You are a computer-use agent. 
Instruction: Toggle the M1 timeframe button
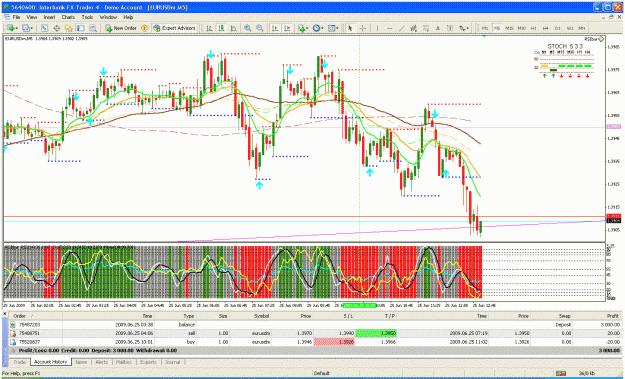click(x=485, y=28)
